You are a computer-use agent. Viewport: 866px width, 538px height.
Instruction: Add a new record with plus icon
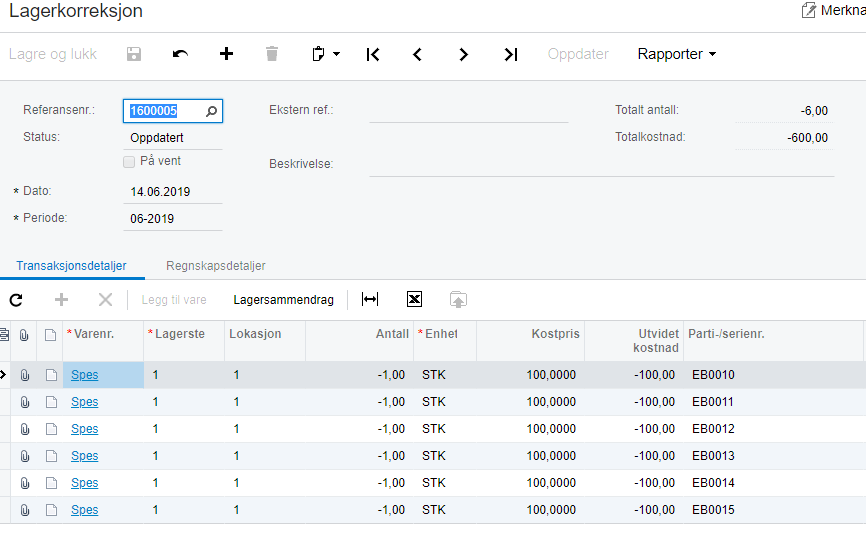226,54
